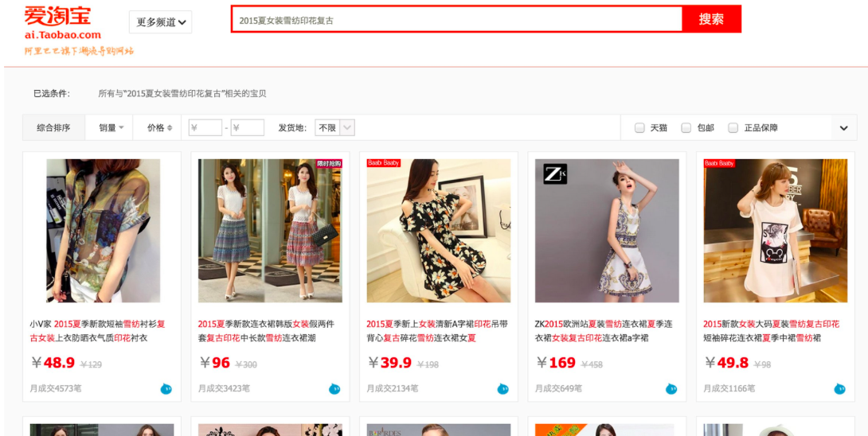Open the ZK2015欧洲站夏装雪纺连衣裙 title link
Image resolution: width=868 pixels, height=436 pixels.
[604, 331]
